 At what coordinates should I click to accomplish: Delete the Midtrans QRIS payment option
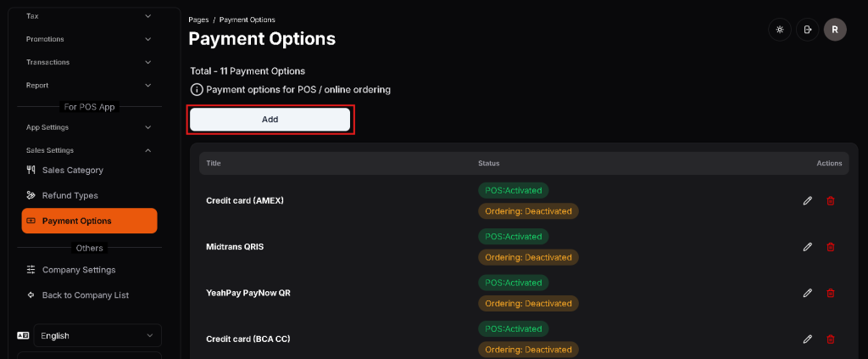[830, 247]
